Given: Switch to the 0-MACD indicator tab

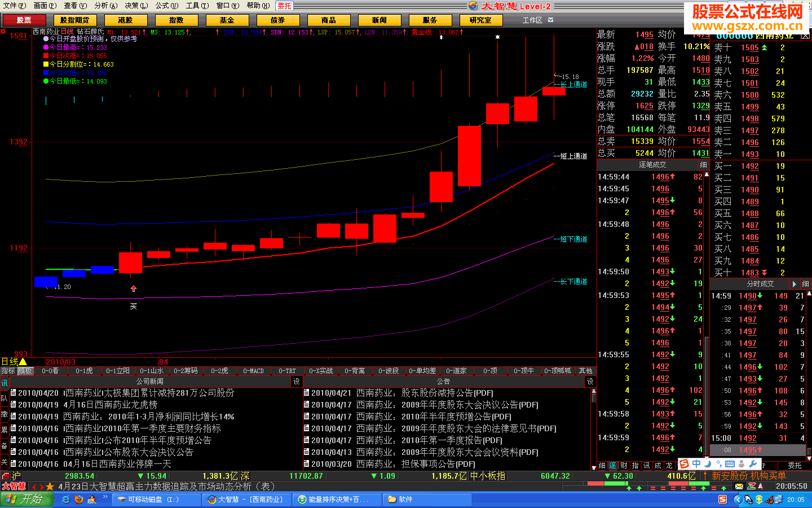Looking at the screenshot, I should point(253,371).
